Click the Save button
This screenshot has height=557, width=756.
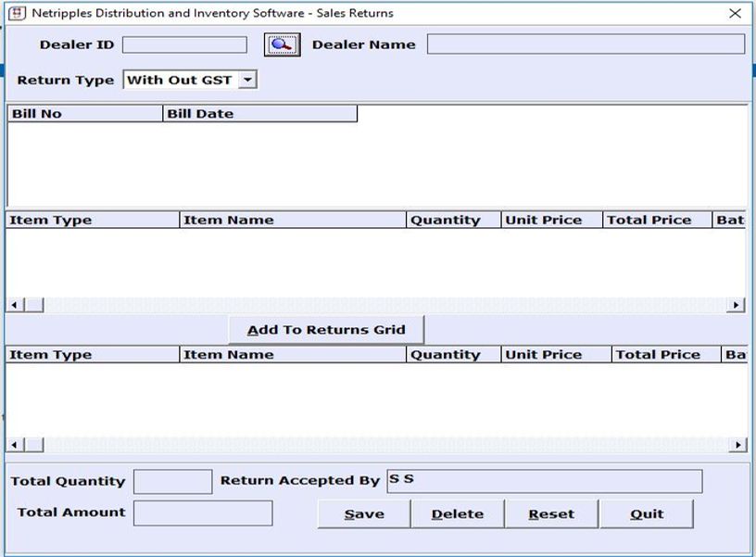364,514
